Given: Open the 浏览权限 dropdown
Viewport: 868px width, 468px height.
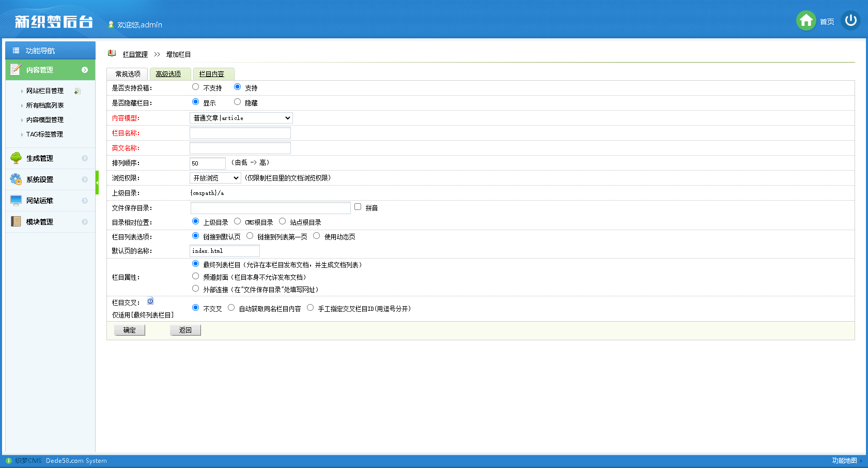Looking at the screenshot, I should [x=215, y=178].
